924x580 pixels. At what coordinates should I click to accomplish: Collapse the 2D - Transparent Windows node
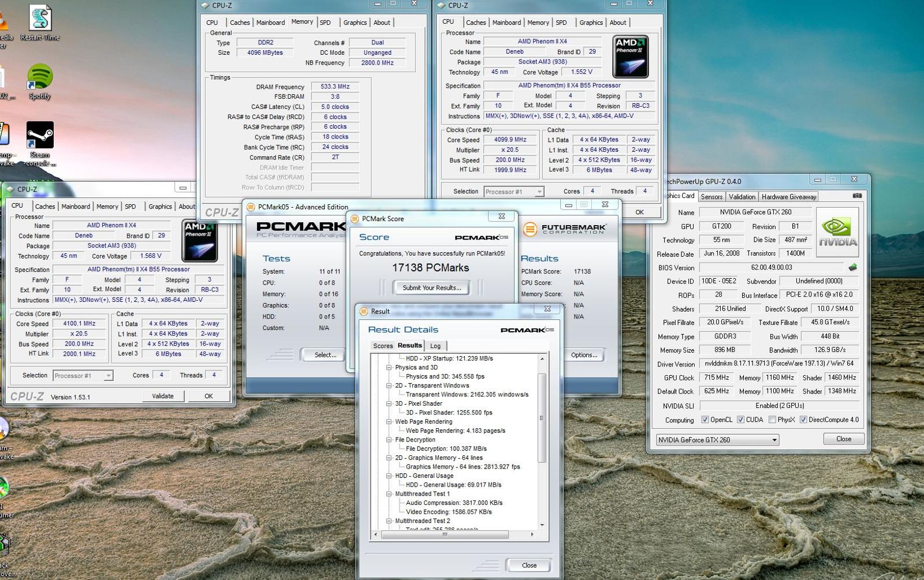pos(389,386)
